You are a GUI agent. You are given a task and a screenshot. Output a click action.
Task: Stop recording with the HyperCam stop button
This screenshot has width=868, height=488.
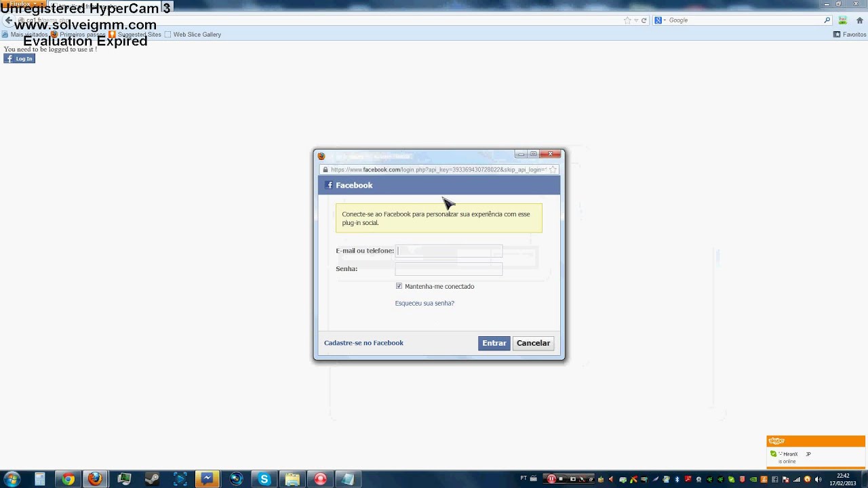[561, 479]
